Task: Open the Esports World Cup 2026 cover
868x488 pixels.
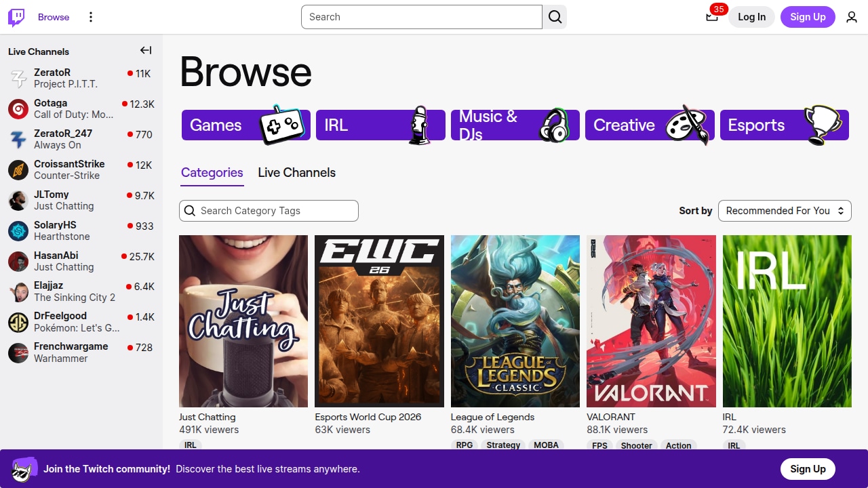Action: [x=379, y=321]
